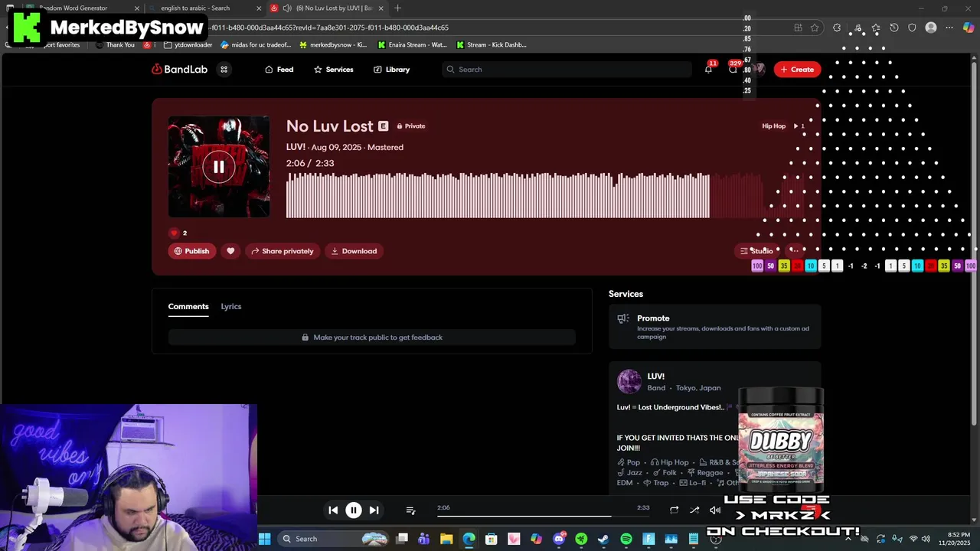This screenshot has width=980, height=551.
Task: Open the ytdownloader bookmark
Action: click(188, 44)
